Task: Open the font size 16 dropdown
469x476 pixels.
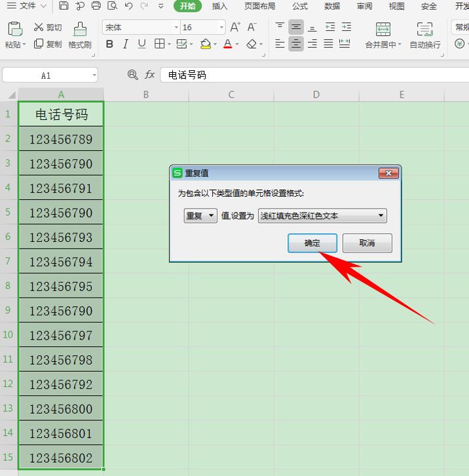Action: click(221, 28)
